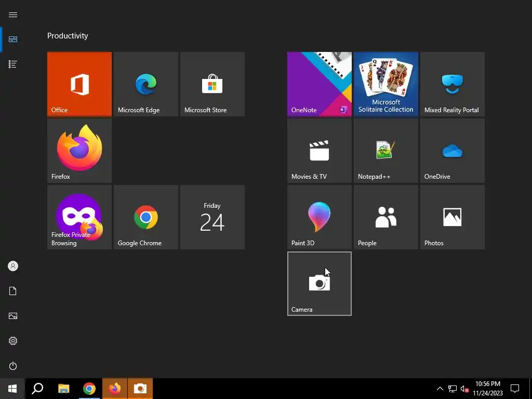Open the taskbar clock and date

[x=488, y=389]
